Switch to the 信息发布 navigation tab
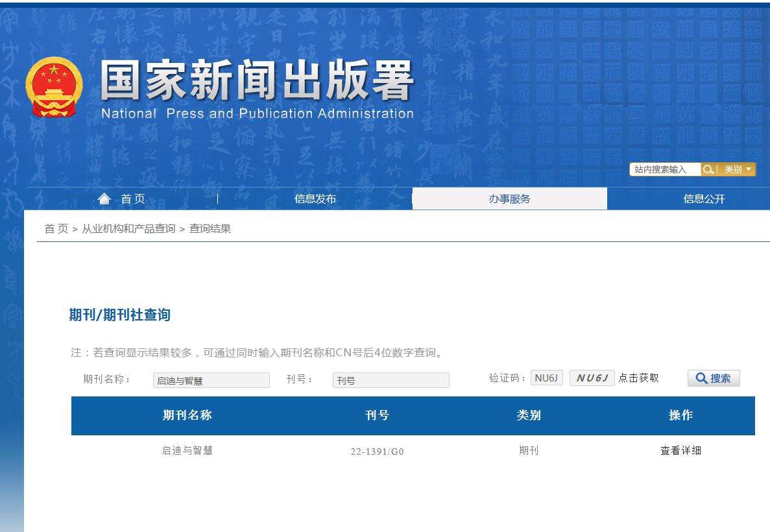This screenshot has height=532, width=770. coord(316,199)
